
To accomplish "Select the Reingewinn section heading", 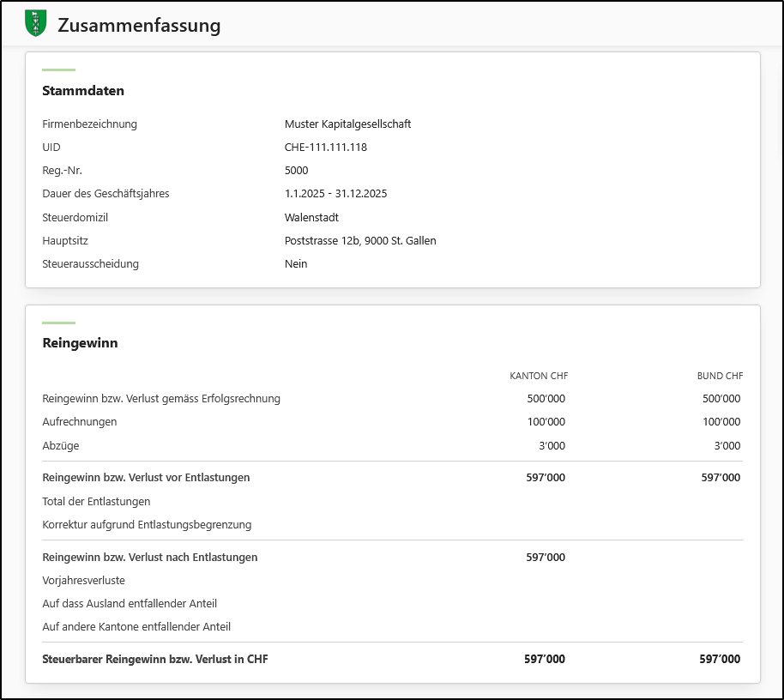I will (80, 343).
